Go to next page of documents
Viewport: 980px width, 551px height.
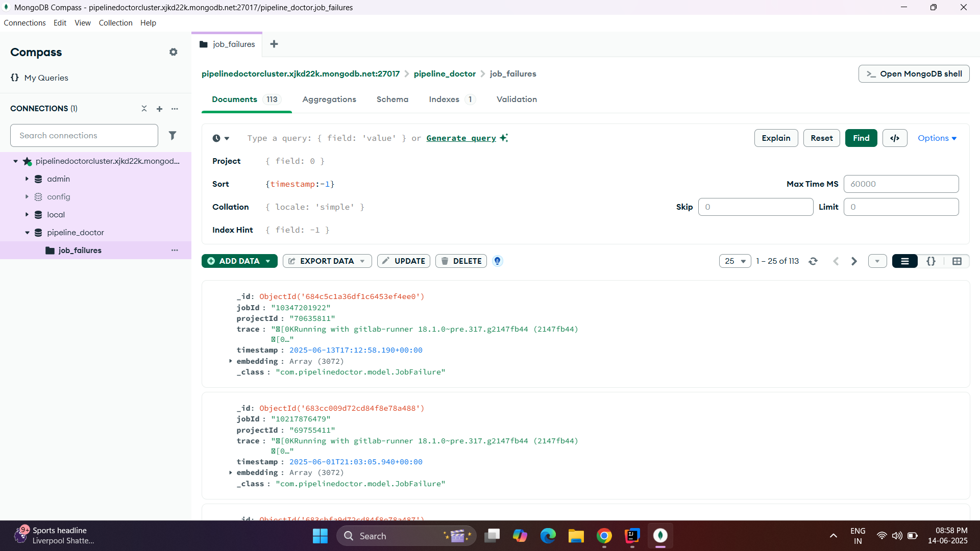854,261
